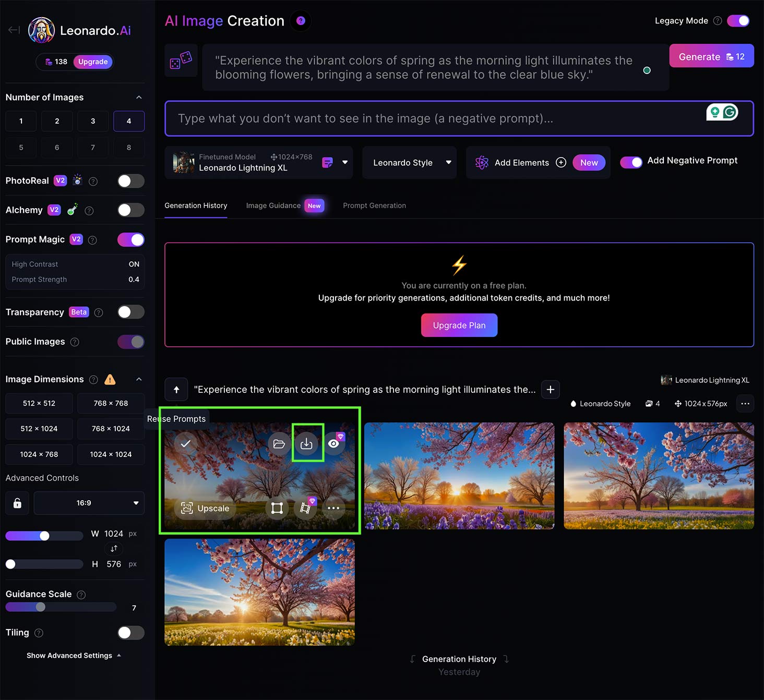
Task: Toggle the eye icon on first image
Action: coord(334,444)
